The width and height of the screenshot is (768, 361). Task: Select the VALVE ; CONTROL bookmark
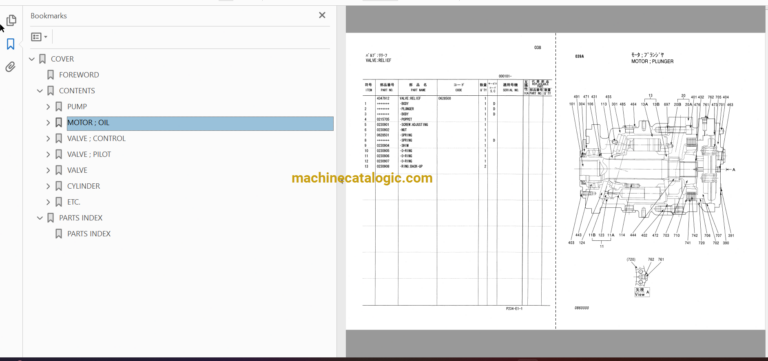96,138
